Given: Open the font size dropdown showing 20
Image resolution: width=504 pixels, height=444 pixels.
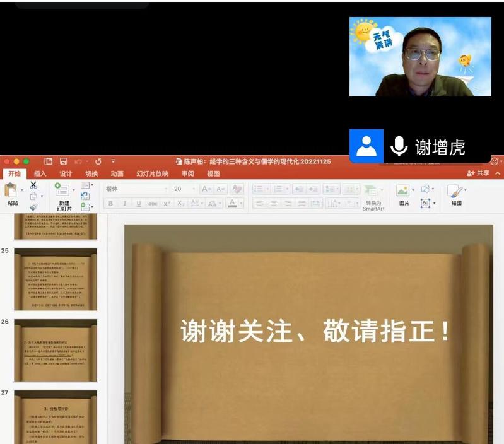Looking at the screenshot, I should coord(184,189).
